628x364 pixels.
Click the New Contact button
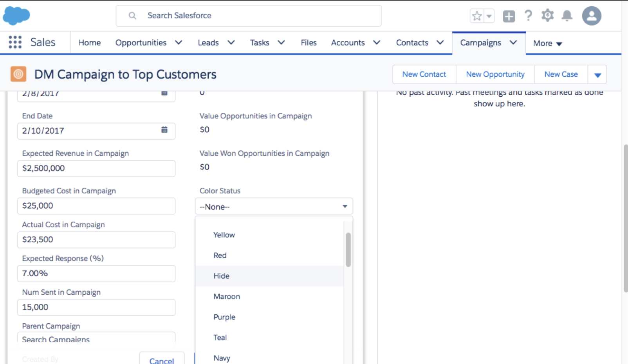tap(424, 74)
